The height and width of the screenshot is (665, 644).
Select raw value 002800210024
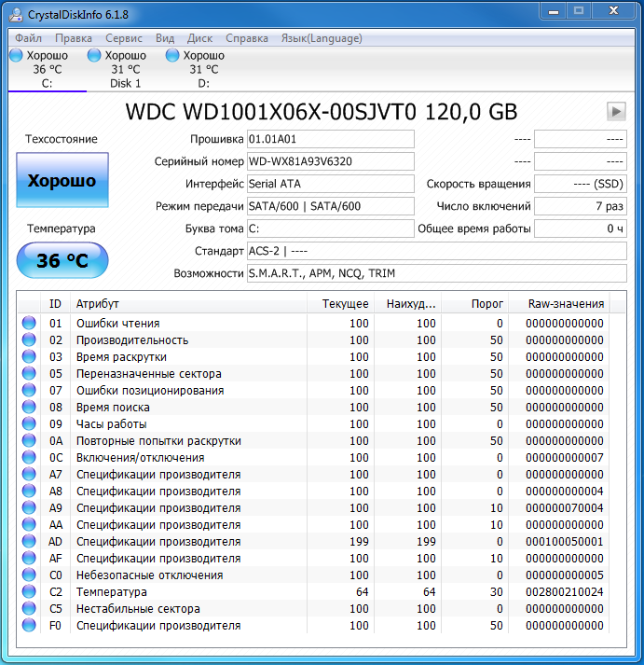[x=565, y=592]
